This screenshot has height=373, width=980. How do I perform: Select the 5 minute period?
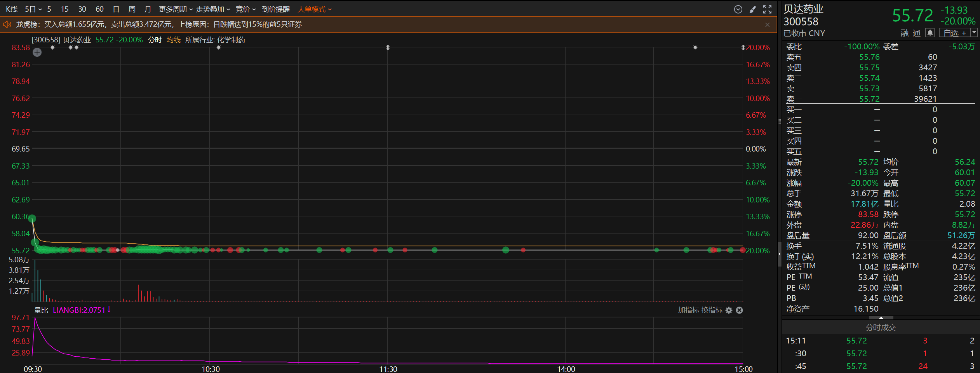coord(49,9)
